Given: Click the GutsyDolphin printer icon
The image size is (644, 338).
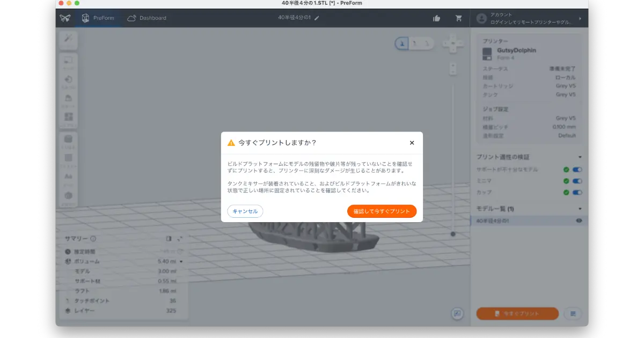Looking at the screenshot, I should (487, 54).
